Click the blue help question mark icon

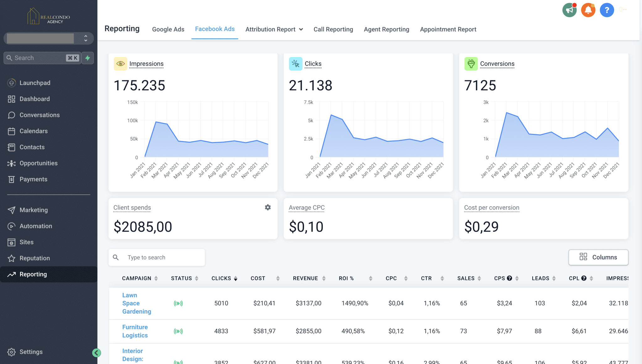click(607, 10)
